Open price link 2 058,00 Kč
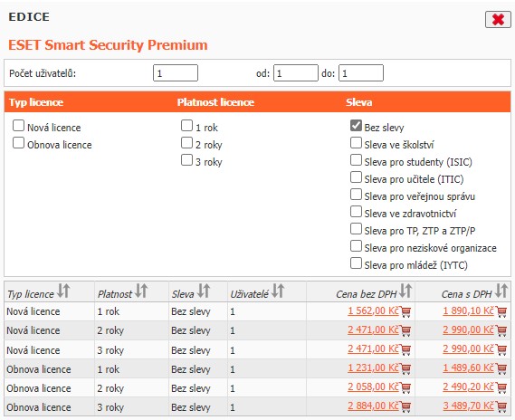This screenshot has height=420, width=515. 374,387
